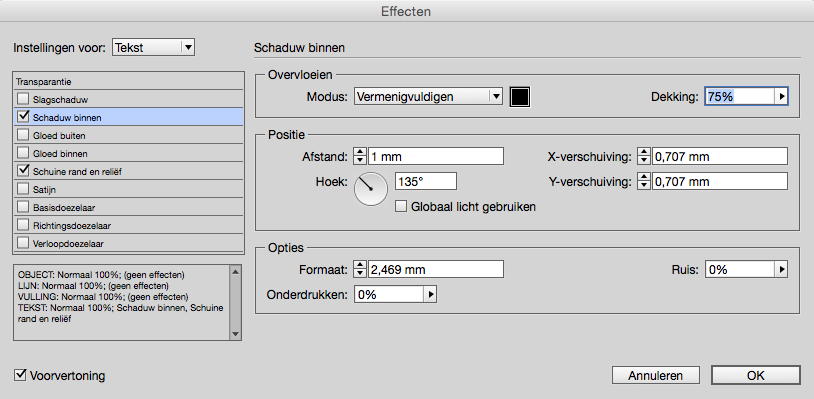The image size is (814, 399).
Task: Decrease Afstand with down stepper arrow
Action: [x=360, y=160]
